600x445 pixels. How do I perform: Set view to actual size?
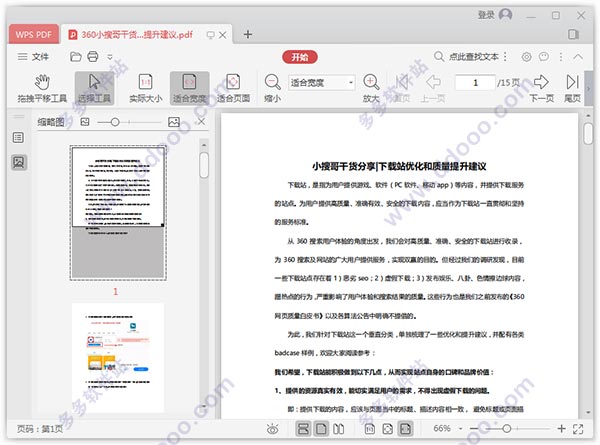point(145,88)
